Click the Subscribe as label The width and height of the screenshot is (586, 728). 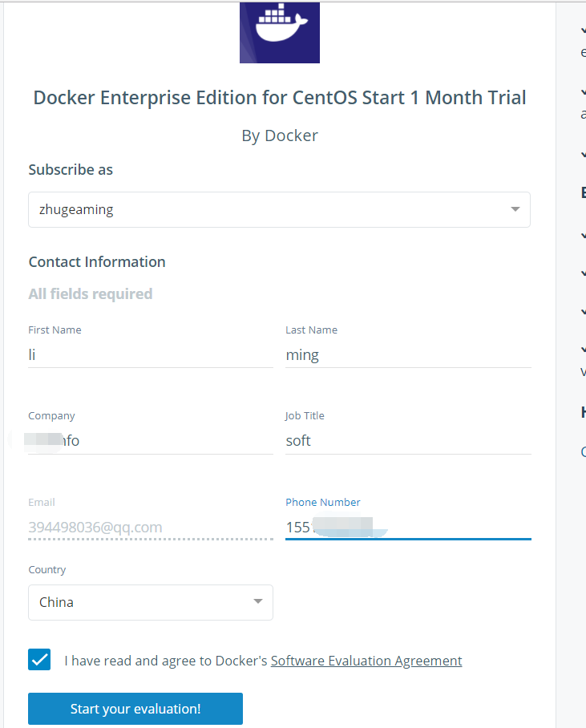(71, 170)
